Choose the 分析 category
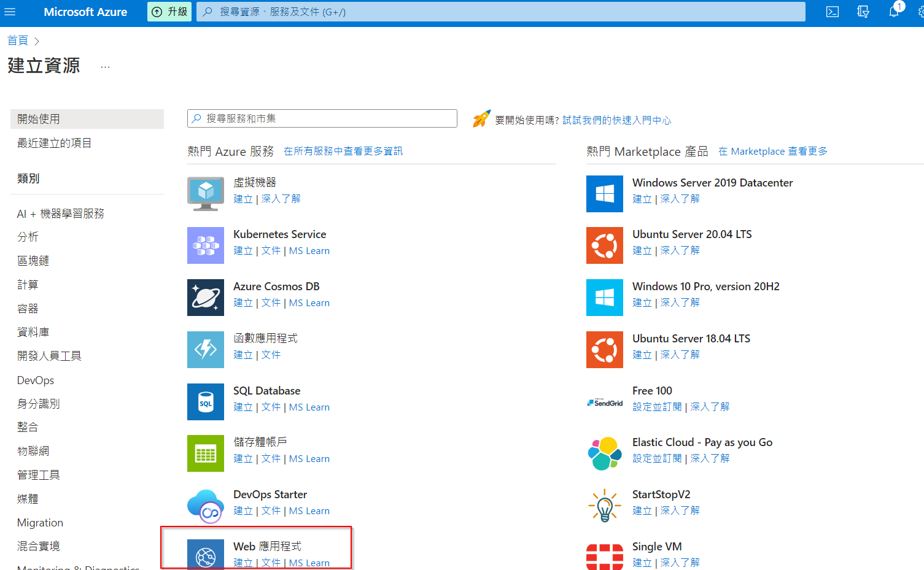The height and width of the screenshot is (570, 924). 28,237
